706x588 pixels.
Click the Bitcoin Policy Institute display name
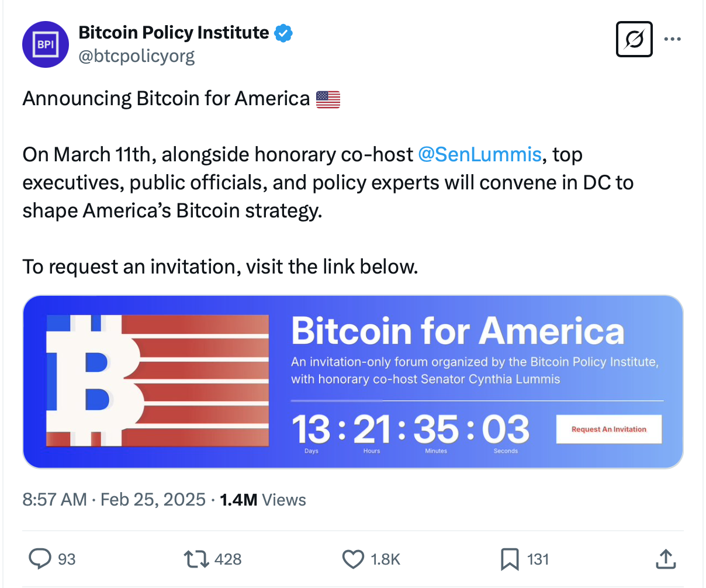(174, 33)
